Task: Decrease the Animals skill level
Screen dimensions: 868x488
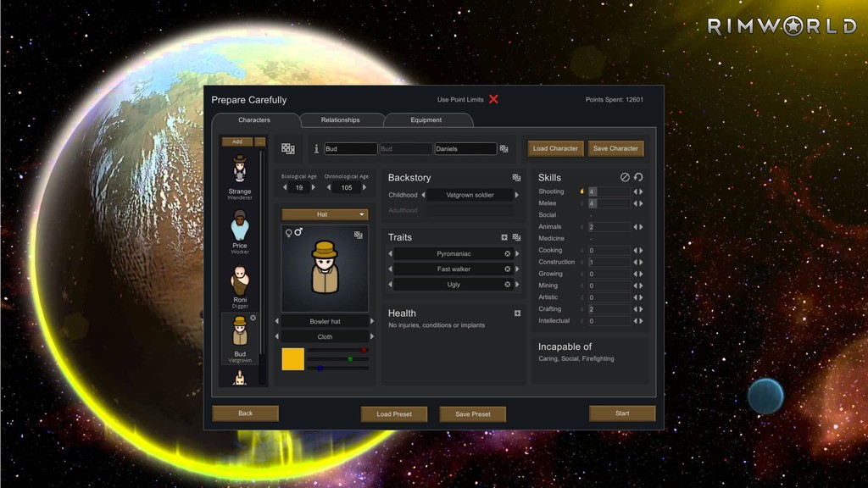Action: coord(636,227)
